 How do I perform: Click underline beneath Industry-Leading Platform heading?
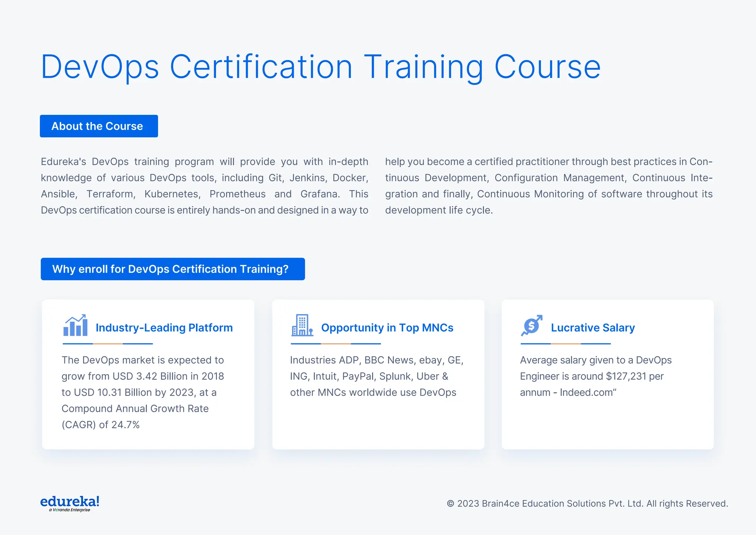point(107,344)
